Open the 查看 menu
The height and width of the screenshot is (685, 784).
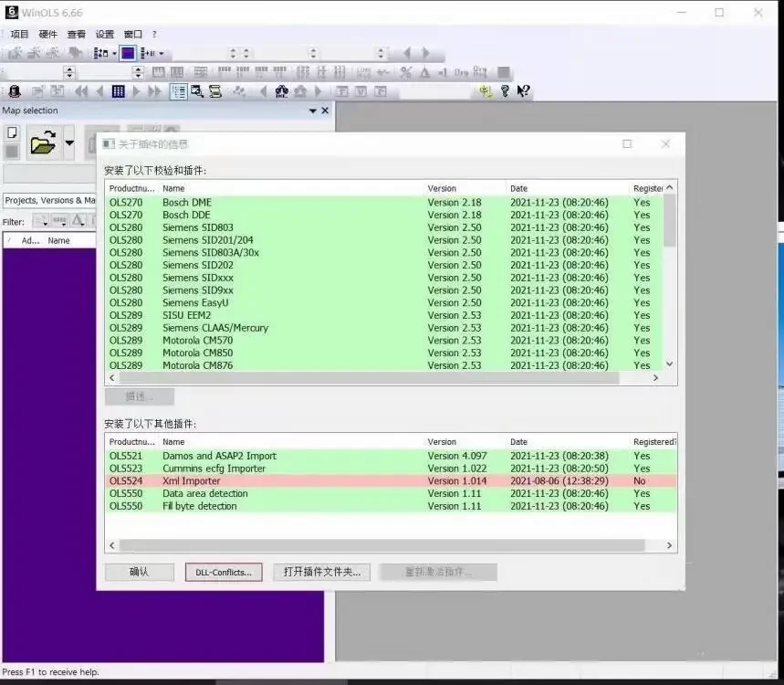tap(76, 34)
